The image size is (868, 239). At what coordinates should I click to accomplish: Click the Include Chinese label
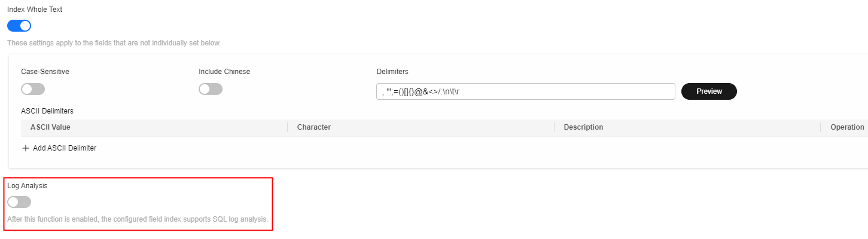pos(224,72)
